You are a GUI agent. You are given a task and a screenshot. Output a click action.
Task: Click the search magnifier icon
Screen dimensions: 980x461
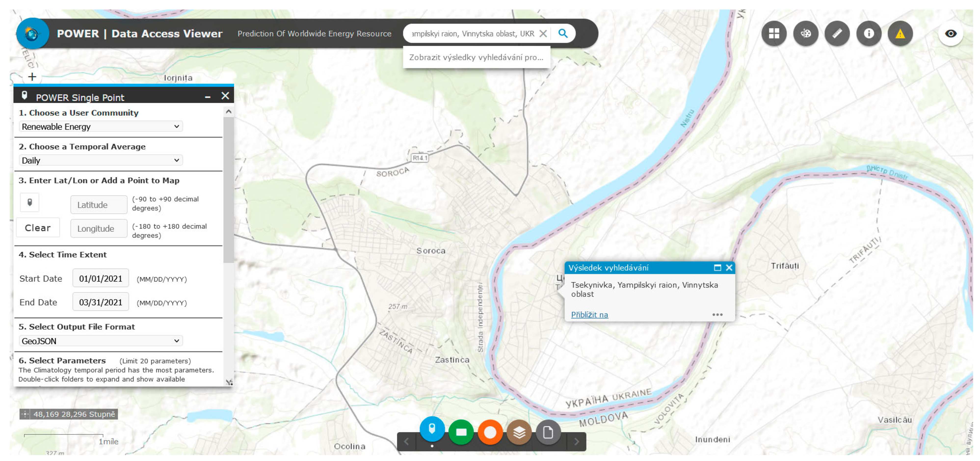pos(563,33)
